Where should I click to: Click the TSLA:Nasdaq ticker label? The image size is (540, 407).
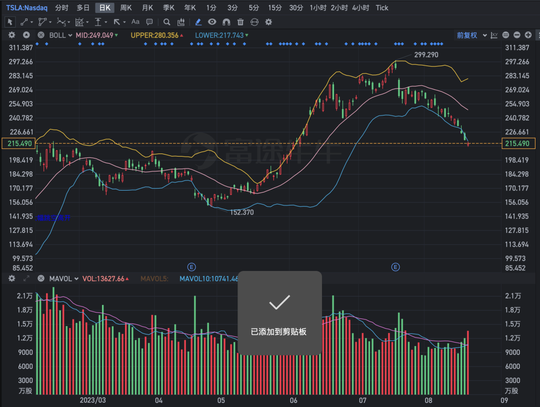pos(27,8)
